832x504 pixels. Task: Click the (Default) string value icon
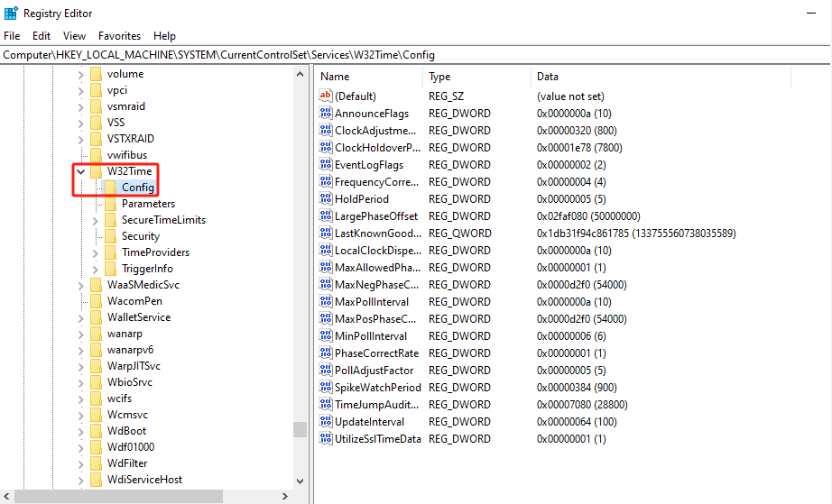tap(326, 96)
